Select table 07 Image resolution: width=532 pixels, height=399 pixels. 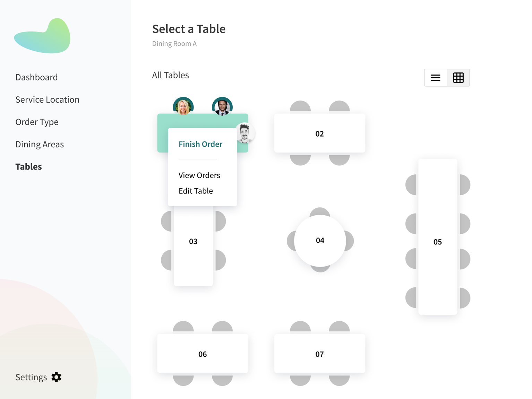[x=319, y=354]
